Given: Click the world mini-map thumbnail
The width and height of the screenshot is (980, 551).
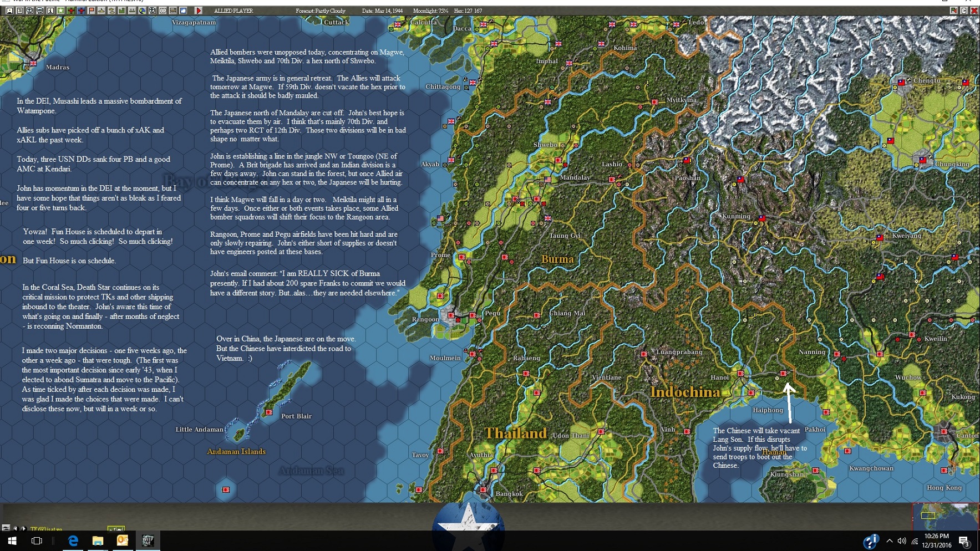Looking at the screenshot, I should [946, 517].
